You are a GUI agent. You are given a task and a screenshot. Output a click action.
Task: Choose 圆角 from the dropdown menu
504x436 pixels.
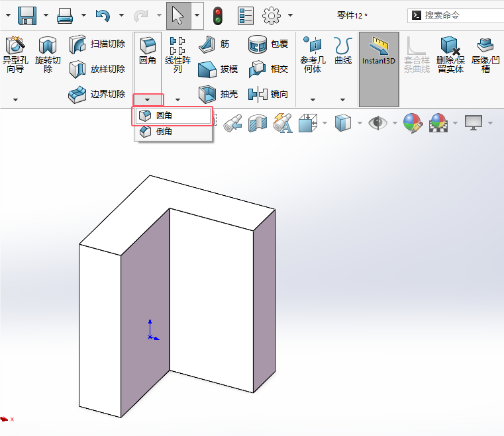pos(172,115)
